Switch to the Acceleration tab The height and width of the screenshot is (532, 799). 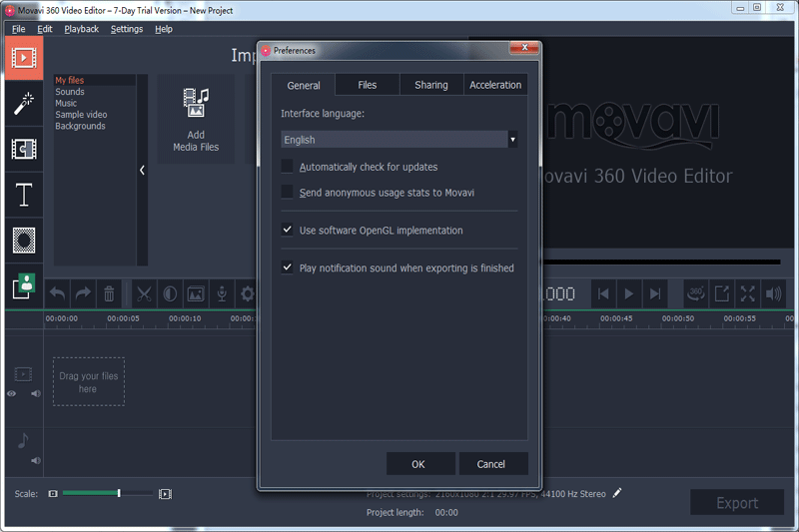coord(495,85)
